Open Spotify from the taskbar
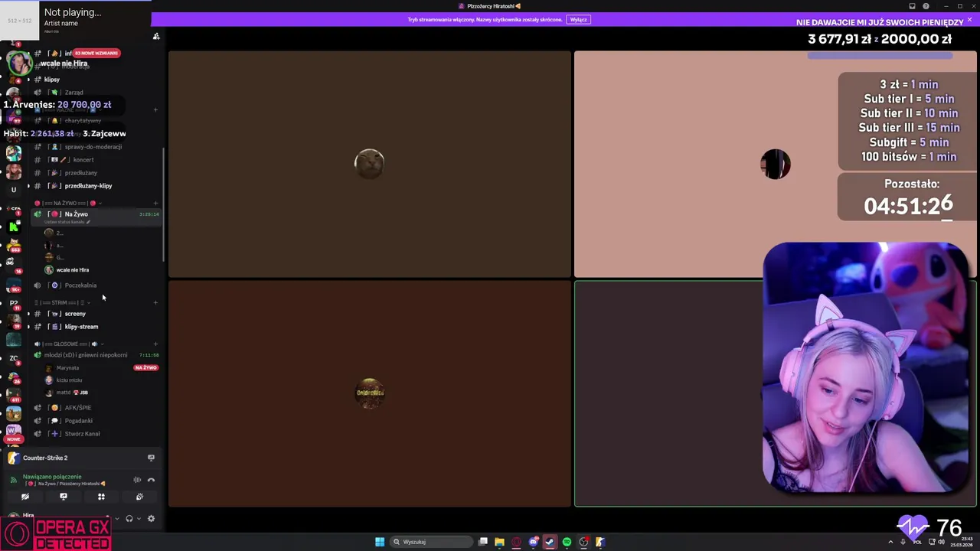Image resolution: width=980 pixels, height=551 pixels. 567,542
